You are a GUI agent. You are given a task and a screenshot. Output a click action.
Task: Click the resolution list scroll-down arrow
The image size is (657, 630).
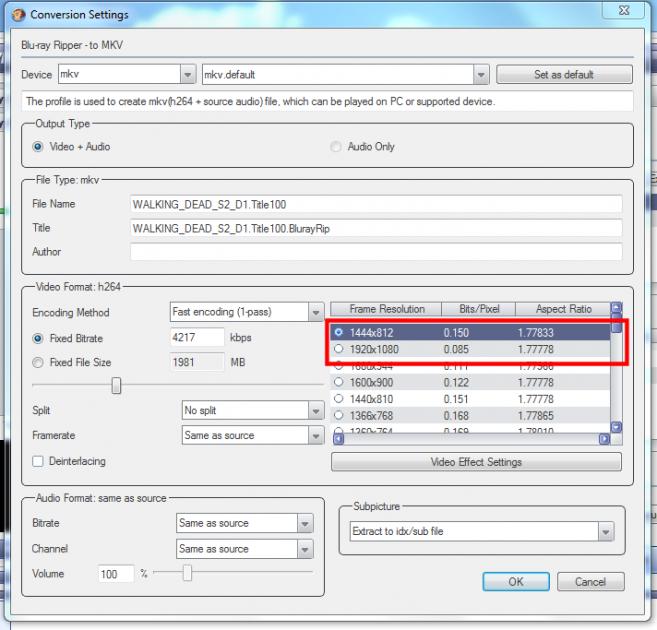tap(616, 427)
